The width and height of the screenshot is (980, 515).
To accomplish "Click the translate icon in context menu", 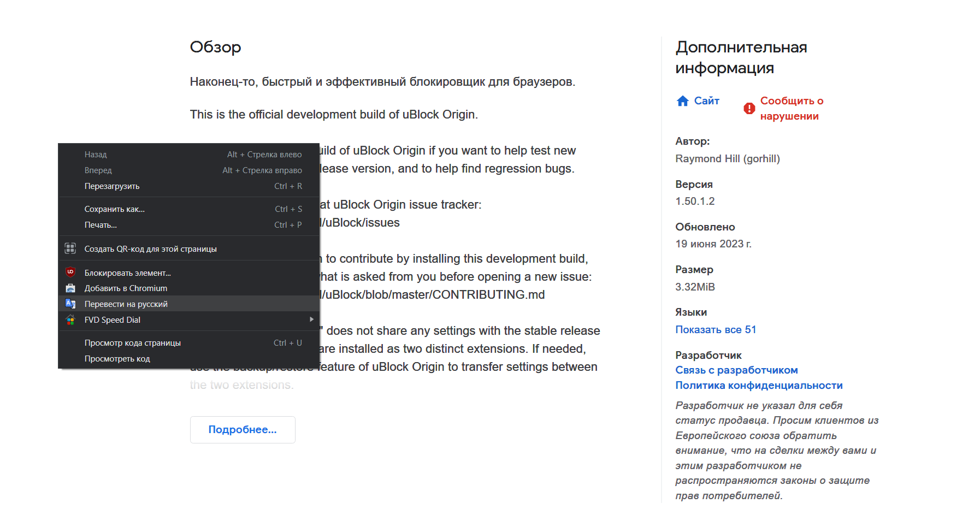I will point(70,304).
